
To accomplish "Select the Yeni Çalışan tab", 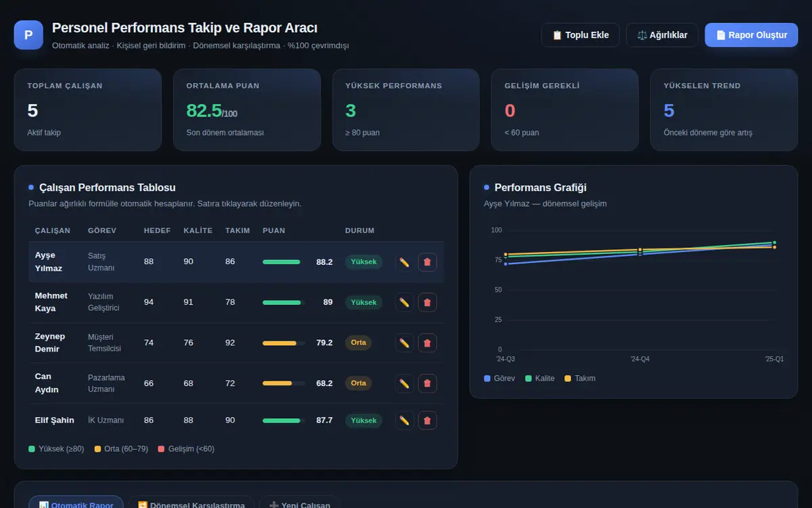I will (299, 502).
